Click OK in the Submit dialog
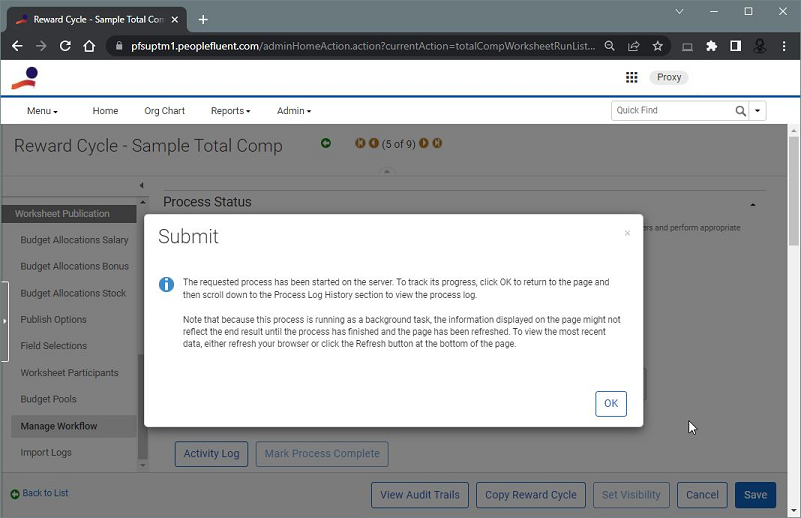The width and height of the screenshot is (801, 518). [610, 404]
